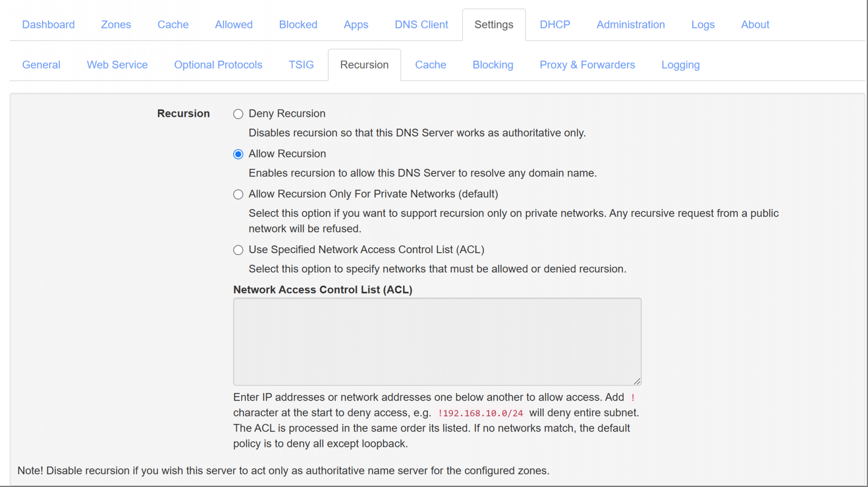View the Blocking settings
Image resolution: width=868 pixels, height=487 pixels.
[492, 64]
